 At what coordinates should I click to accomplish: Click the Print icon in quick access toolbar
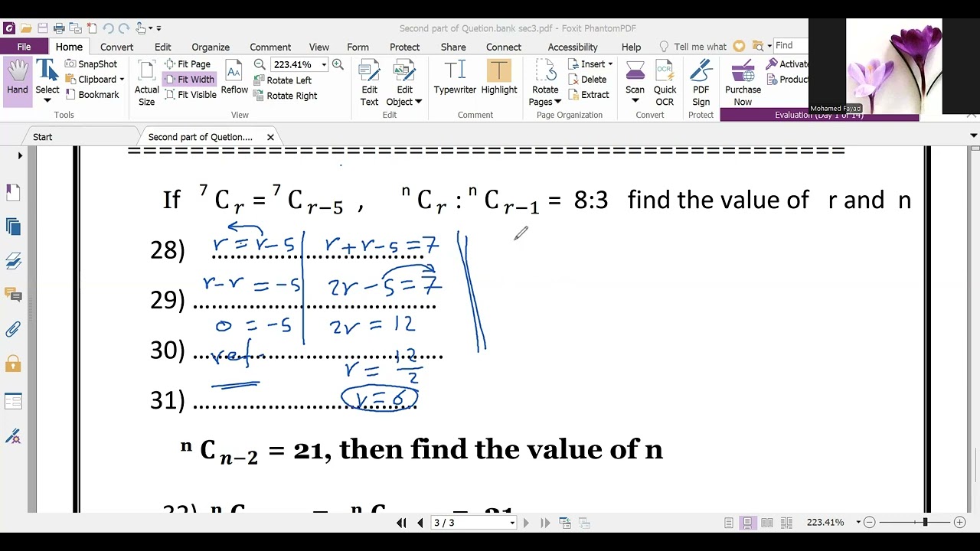tap(60, 28)
